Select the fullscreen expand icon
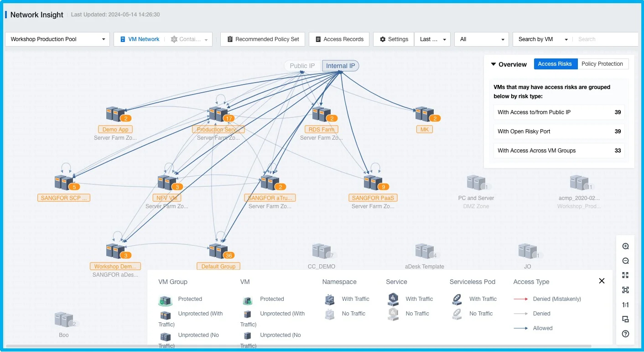The width and height of the screenshot is (644, 352). [x=625, y=275]
